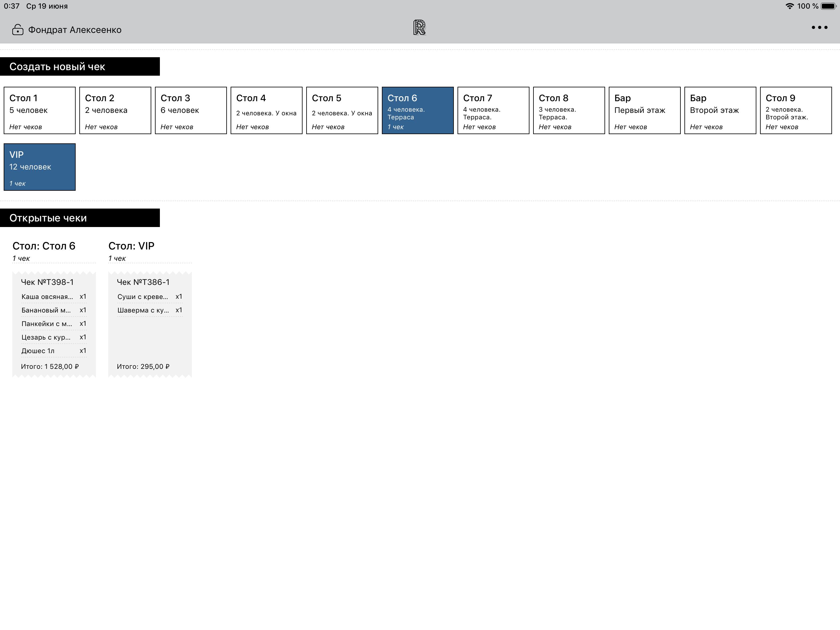This screenshot has width=840, height=630.
Task: Open receipt Чек №T386-1
Action: point(150,324)
